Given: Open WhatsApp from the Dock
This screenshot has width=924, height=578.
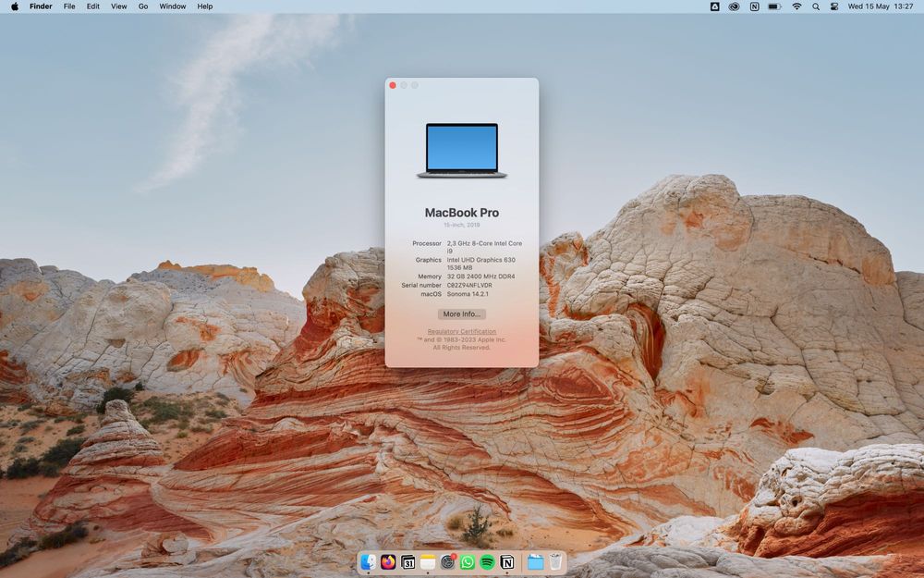Looking at the screenshot, I should click(x=468, y=562).
